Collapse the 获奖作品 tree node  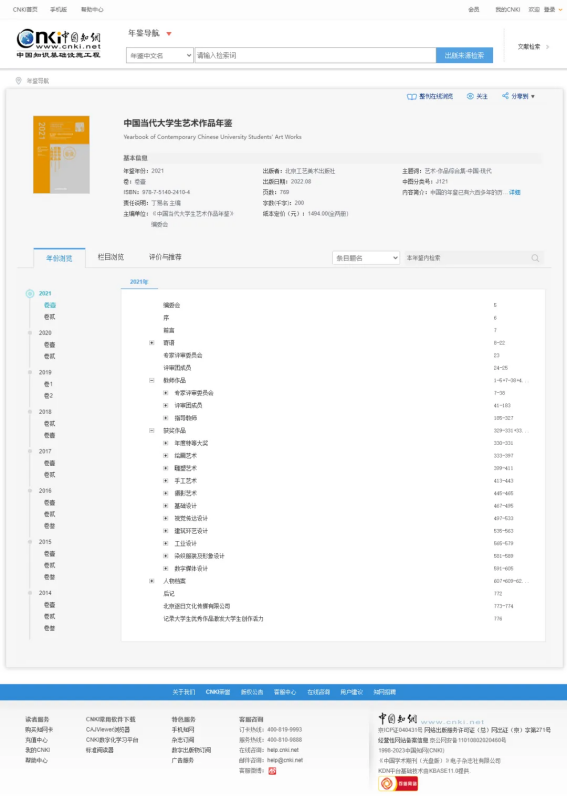151,431
